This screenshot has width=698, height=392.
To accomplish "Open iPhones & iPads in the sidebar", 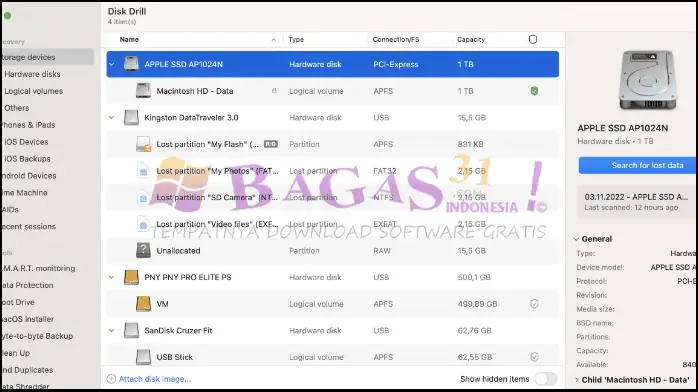I will [28, 125].
